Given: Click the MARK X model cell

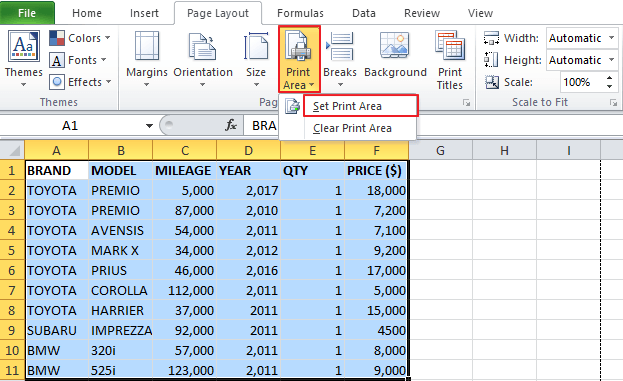Looking at the screenshot, I should (x=121, y=250).
